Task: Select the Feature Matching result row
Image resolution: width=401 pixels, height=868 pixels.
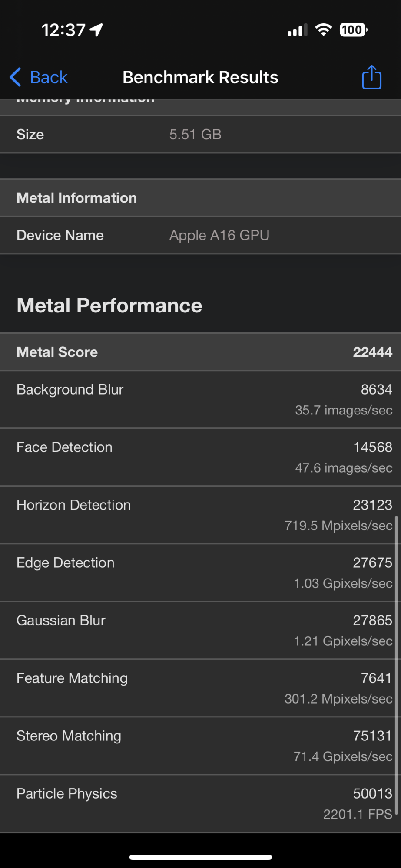Action: [200, 688]
